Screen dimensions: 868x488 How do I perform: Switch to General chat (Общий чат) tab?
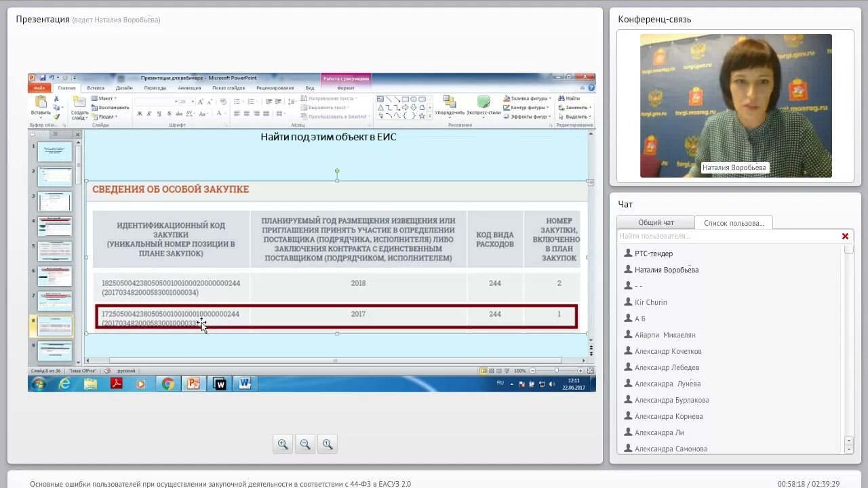pyautogui.click(x=656, y=222)
